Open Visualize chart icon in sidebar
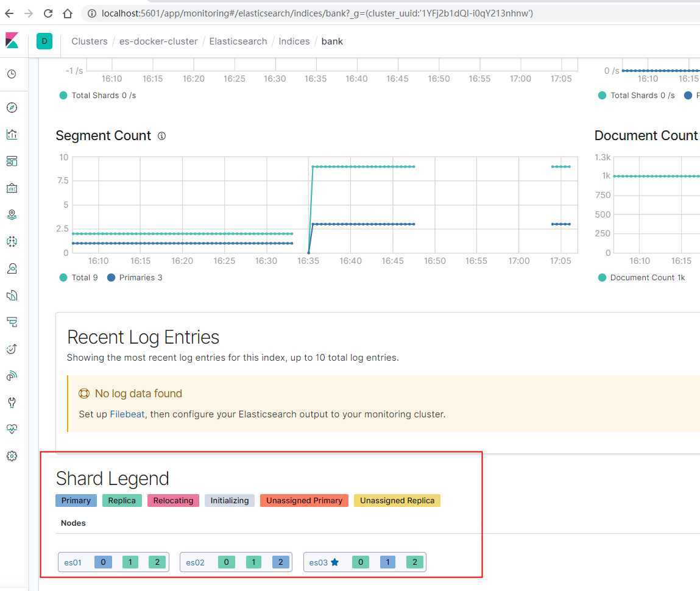Image resolution: width=700 pixels, height=591 pixels. coord(12,135)
